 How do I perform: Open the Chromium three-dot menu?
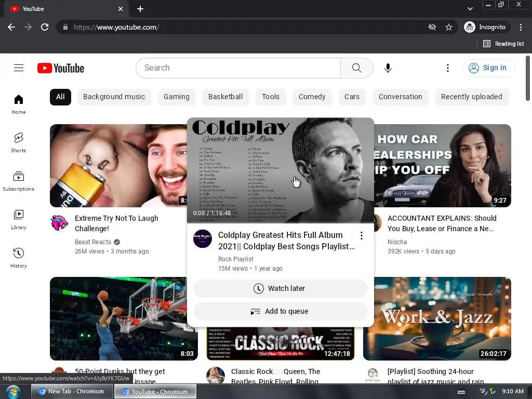tap(521, 27)
